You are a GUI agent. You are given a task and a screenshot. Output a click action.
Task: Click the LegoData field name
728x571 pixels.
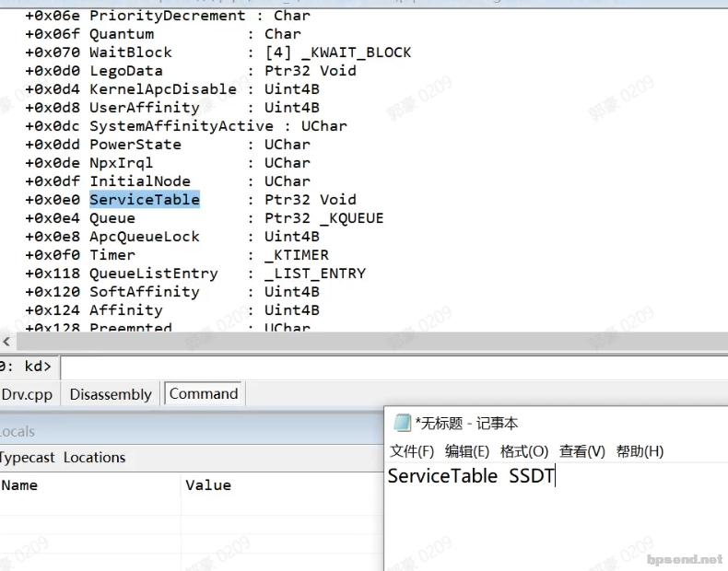pos(126,71)
